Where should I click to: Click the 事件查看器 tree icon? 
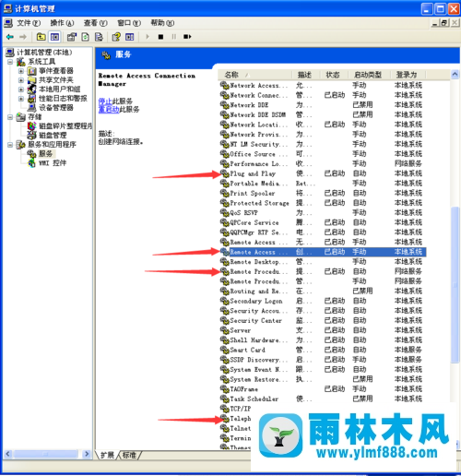point(32,71)
